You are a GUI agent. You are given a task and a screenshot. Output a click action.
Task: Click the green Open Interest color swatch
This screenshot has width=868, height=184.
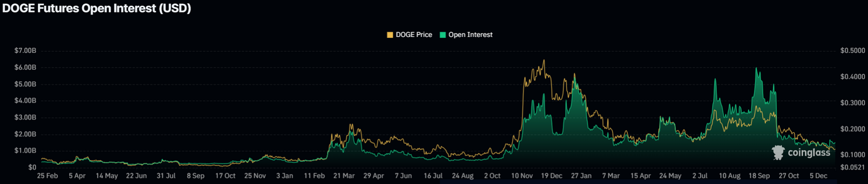(x=442, y=35)
